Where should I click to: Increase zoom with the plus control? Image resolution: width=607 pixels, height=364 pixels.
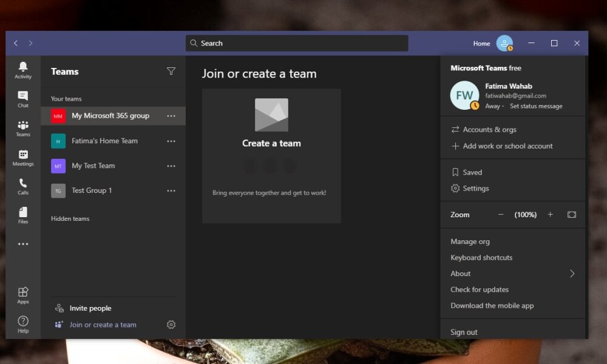pos(550,214)
